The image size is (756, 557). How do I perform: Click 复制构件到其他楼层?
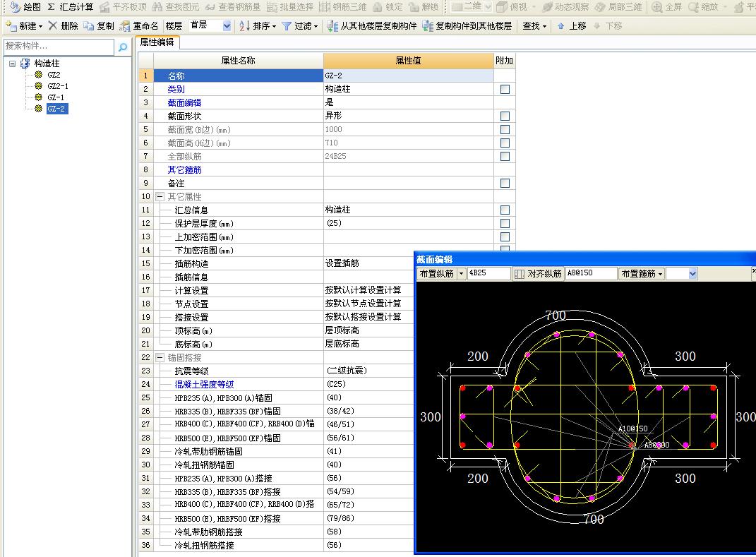tap(467, 25)
